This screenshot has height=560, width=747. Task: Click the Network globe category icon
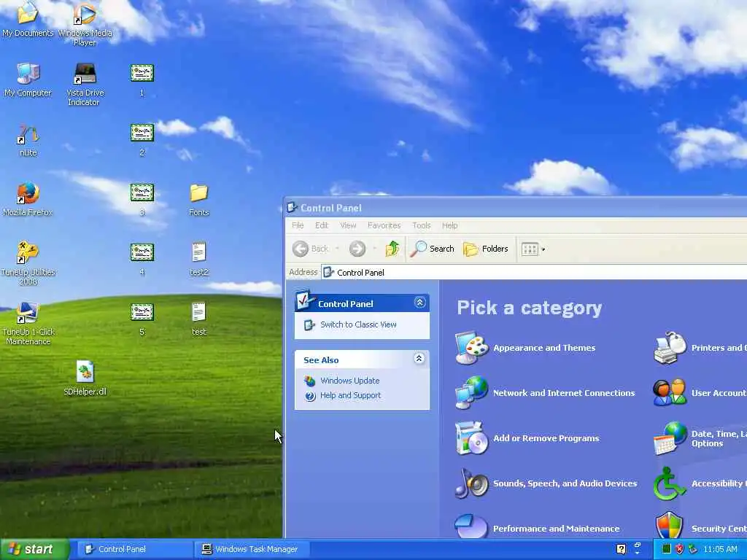coord(471,393)
